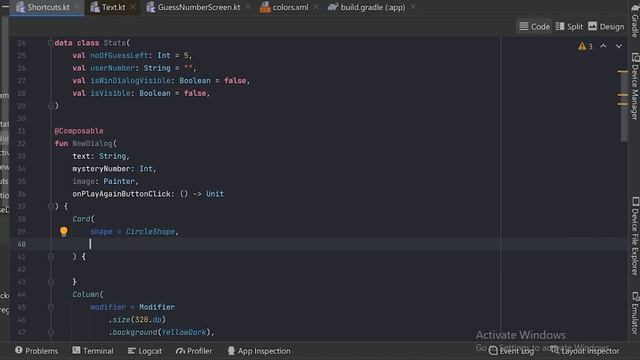Switch editor to Split view
This screenshot has width=640, height=360.
coord(569,27)
